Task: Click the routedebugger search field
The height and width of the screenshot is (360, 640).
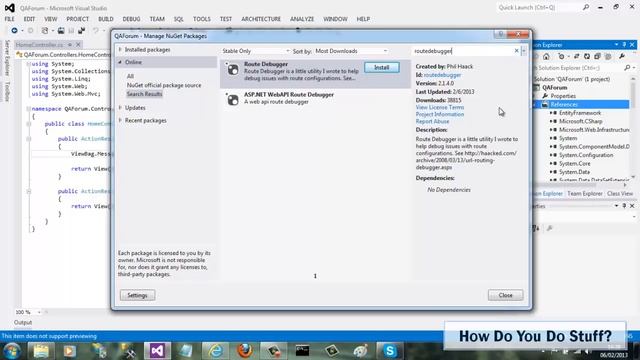Action: tap(462, 51)
